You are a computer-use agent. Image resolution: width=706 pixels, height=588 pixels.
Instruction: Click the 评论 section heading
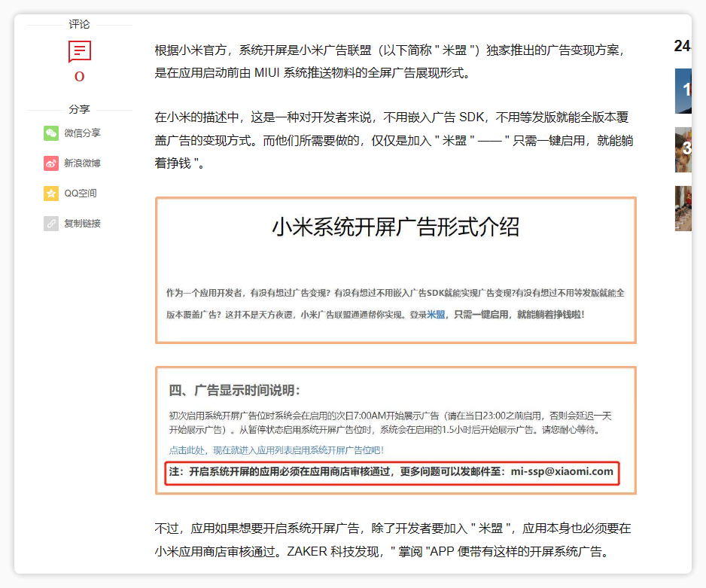click(x=79, y=24)
